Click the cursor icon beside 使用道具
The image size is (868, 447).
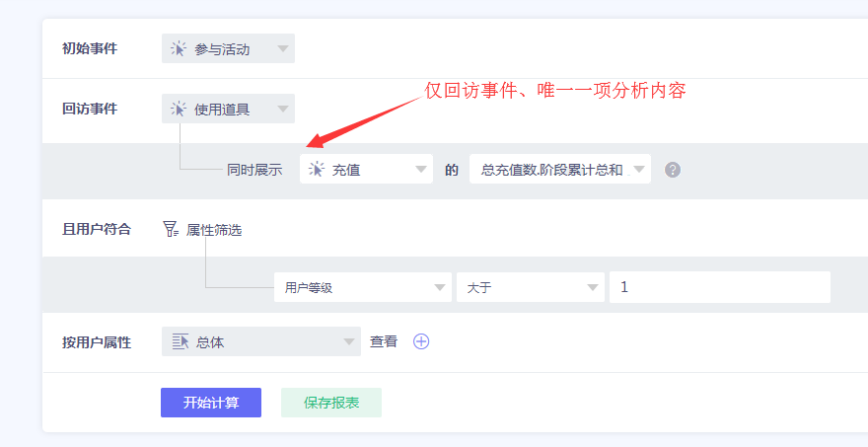point(179,109)
